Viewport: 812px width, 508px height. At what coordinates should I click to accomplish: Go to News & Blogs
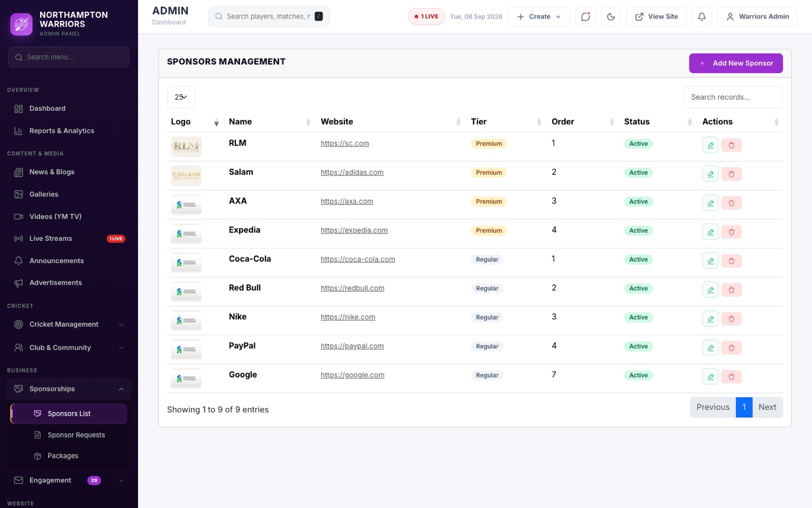[68, 172]
